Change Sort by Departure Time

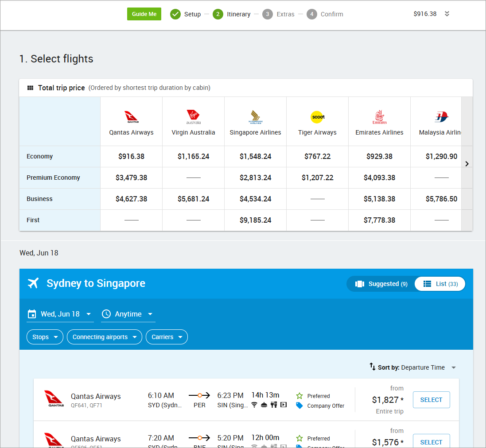click(x=417, y=367)
